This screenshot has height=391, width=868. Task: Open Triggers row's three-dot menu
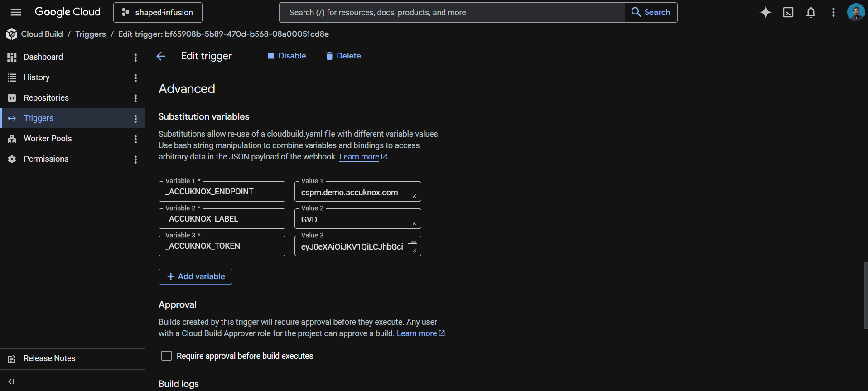click(x=135, y=119)
